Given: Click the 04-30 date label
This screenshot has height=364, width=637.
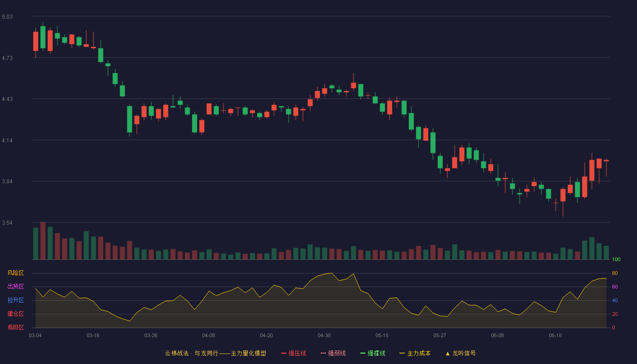Looking at the screenshot, I should click(324, 335).
